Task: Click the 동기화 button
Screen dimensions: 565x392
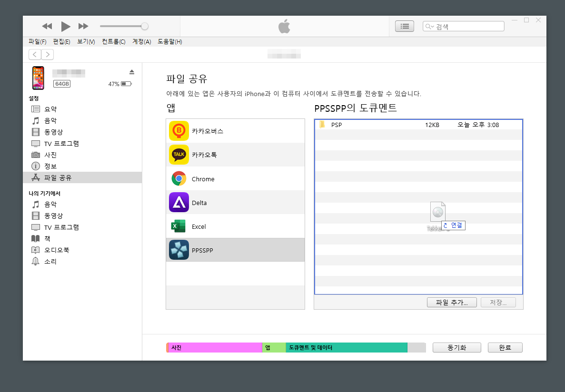Action: (x=457, y=348)
